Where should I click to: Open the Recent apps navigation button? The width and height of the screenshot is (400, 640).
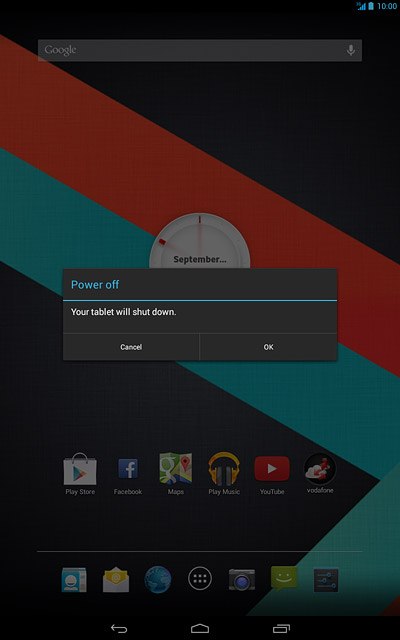(281, 629)
